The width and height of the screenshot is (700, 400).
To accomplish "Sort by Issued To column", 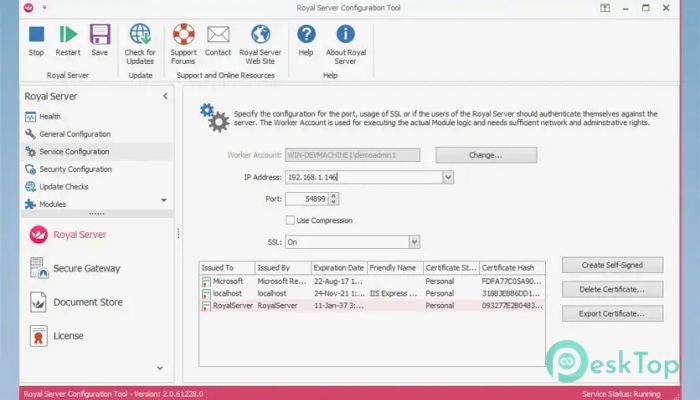I will pyautogui.click(x=227, y=268).
